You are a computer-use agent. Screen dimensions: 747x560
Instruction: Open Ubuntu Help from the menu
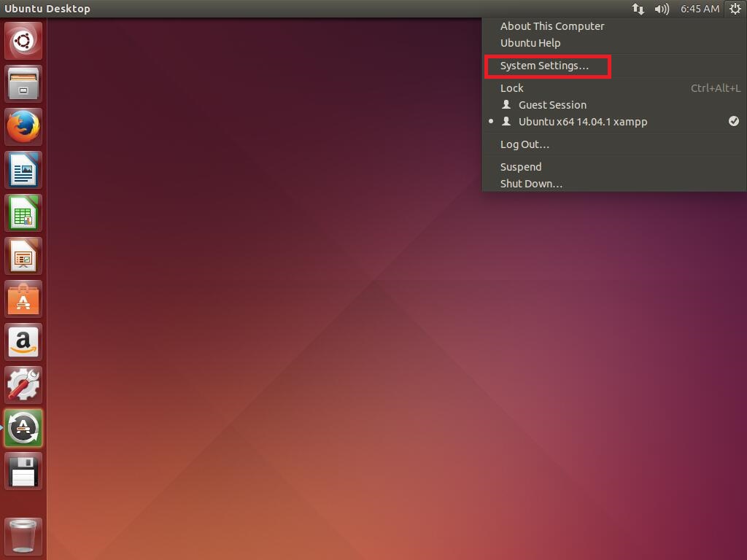click(614, 43)
